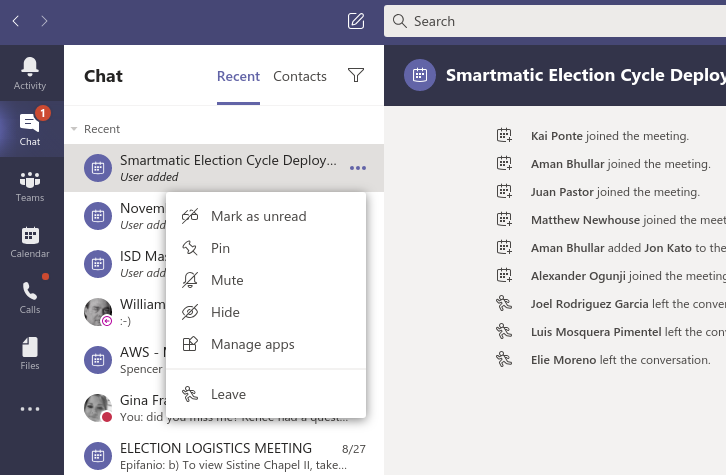This screenshot has height=475, width=726.
Task: Select Pin from the context menu
Action: 266,248
